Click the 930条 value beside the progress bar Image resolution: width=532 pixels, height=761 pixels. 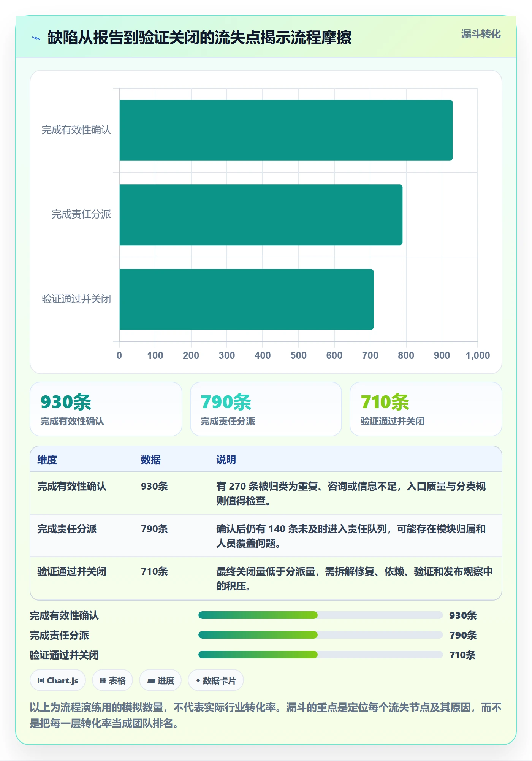[x=463, y=615]
